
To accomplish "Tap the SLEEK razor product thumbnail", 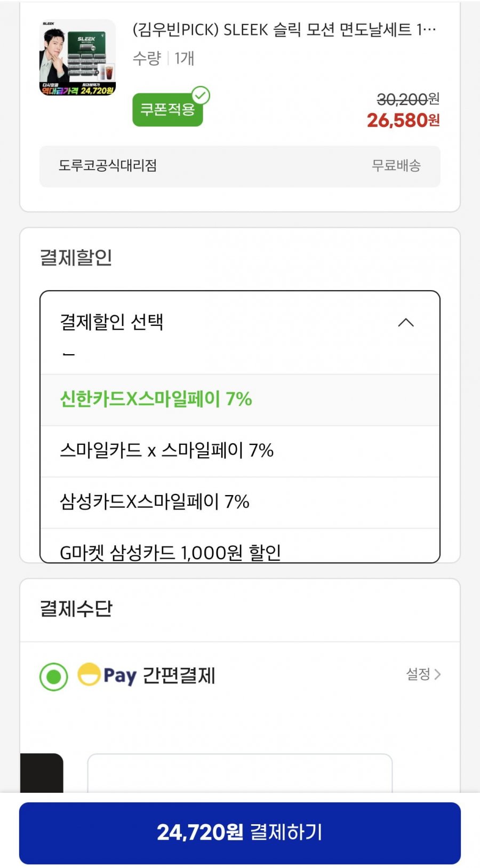I will pyautogui.click(x=78, y=58).
